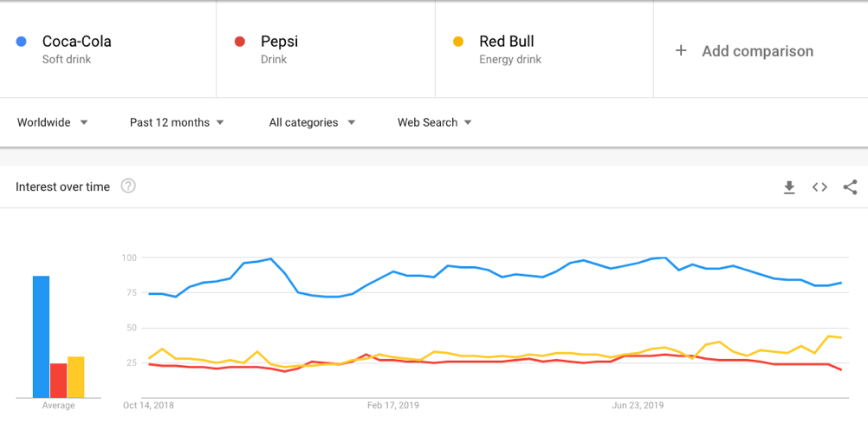Click the blue Coca-Cola average bar
The width and height of the screenshot is (868, 431).
(41, 336)
